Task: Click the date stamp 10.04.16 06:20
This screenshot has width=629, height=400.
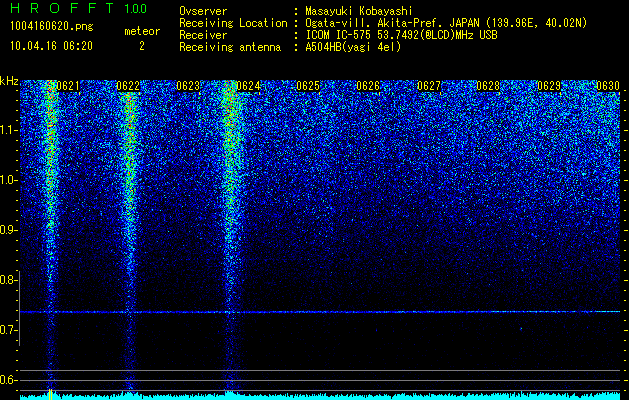Action: (51, 46)
